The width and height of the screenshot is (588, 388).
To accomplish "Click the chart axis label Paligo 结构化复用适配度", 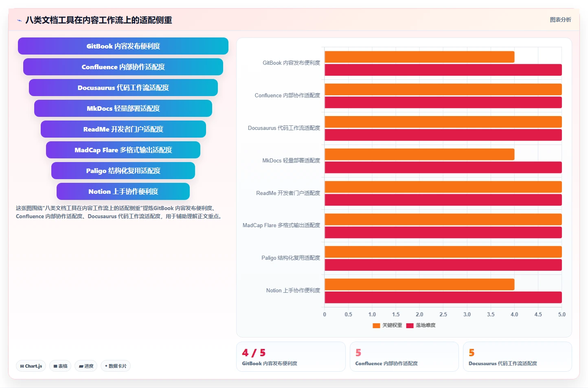I will click(x=291, y=258).
